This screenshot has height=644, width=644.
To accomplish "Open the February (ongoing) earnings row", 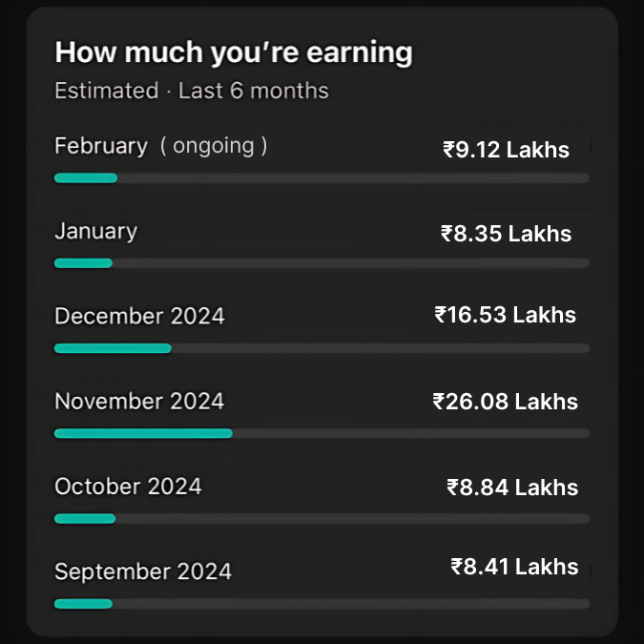I will coord(322,156).
